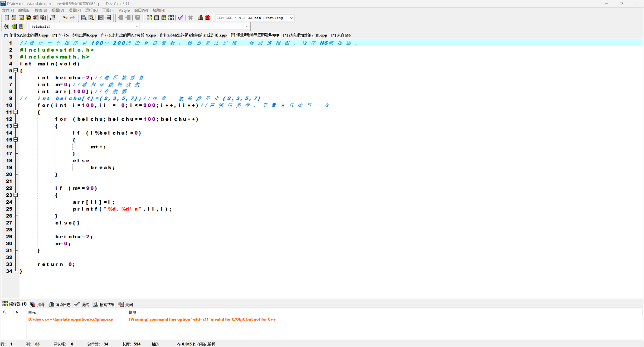Open the 运行[R] menu
Screen dimensions: 644x347
[91, 10]
